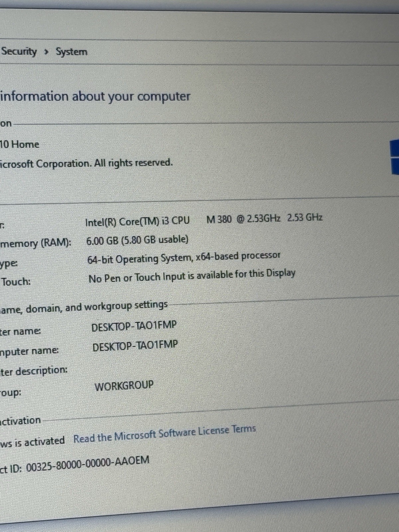Image resolution: width=399 pixels, height=532 pixels.
Task: Select 'No Pen or Touch Input is available' text
Action: click(x=161, y=277)
